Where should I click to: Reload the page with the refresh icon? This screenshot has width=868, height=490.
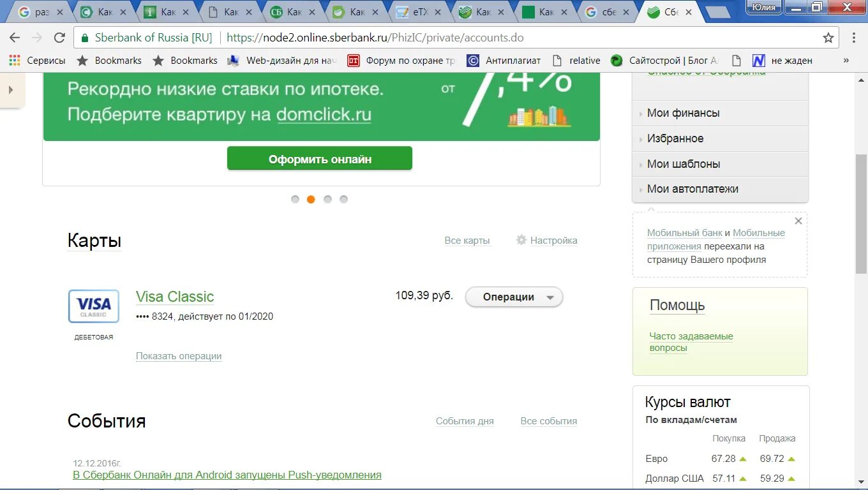[x=59, y=38]
